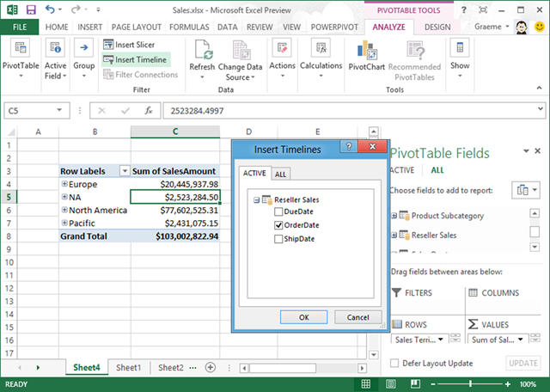This screenshot has height=392, width=550.
Task: Switch to the DESIGN ribbon tab
Action: [437, 27]
